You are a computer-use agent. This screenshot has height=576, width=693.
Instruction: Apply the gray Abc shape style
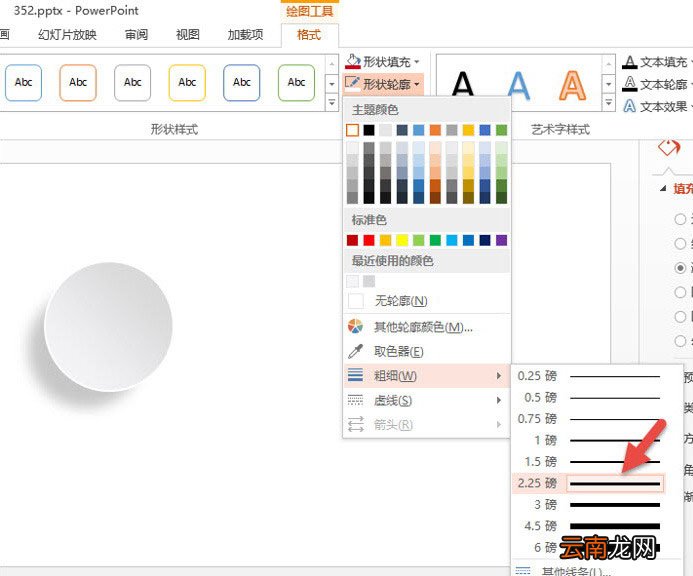point(133,83)
